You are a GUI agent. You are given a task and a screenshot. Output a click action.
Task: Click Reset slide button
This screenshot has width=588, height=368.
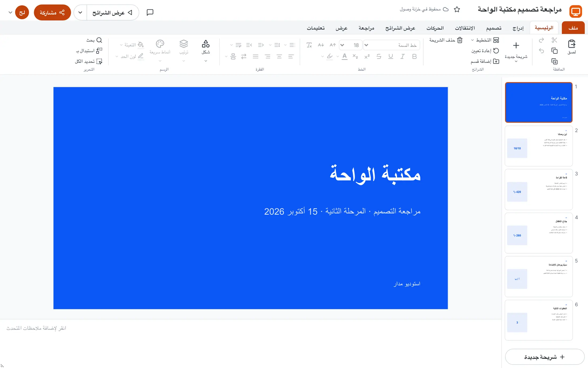[x=485, y=51]
